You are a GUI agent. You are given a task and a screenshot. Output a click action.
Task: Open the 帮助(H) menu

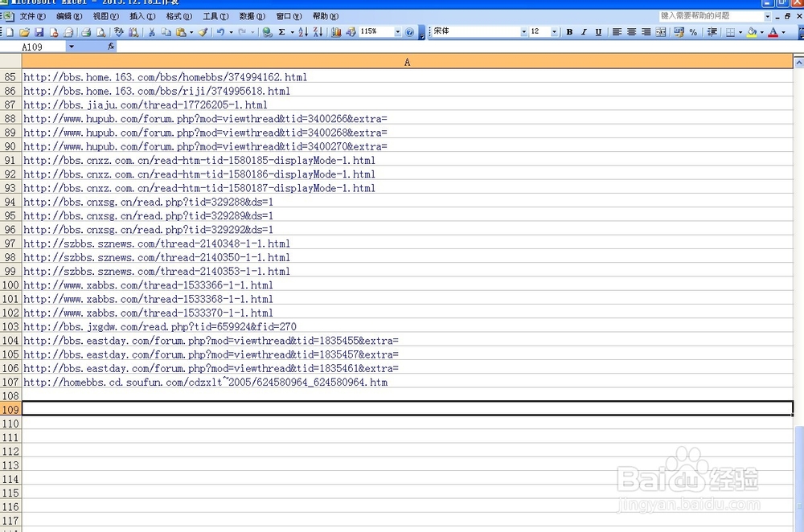click(x=326, y=16)
